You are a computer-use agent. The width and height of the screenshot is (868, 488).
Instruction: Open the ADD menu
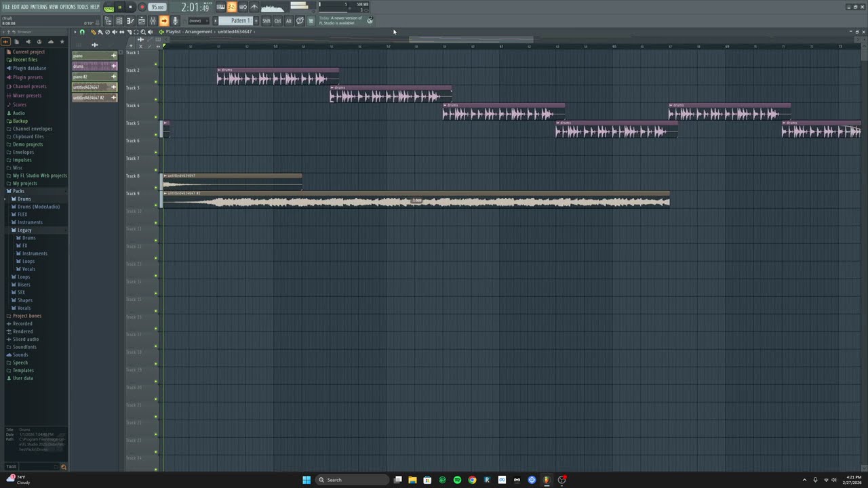(24, 7)
